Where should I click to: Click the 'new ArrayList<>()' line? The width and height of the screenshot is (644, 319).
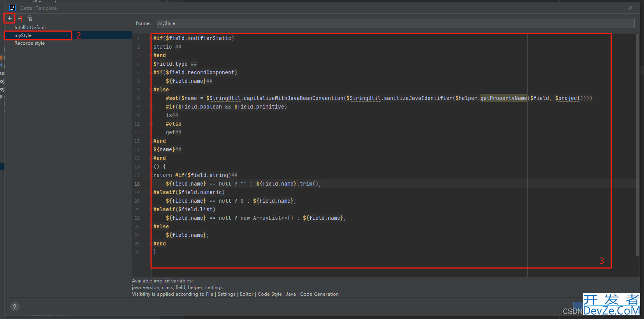click(x=256, y=218)
